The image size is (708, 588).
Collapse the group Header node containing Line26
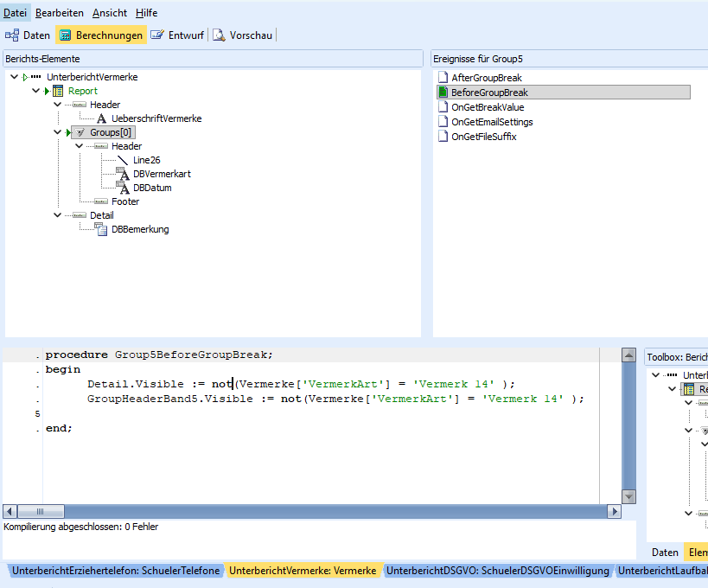pyautogui.click(x=79, y=146)
